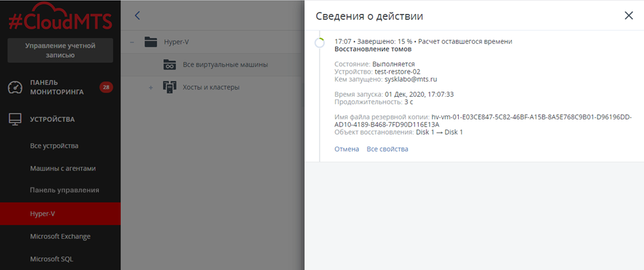This screenshot has width=644, height=270.
Task: Click the back arrow chevron
Action: click(x=137, y=15)
